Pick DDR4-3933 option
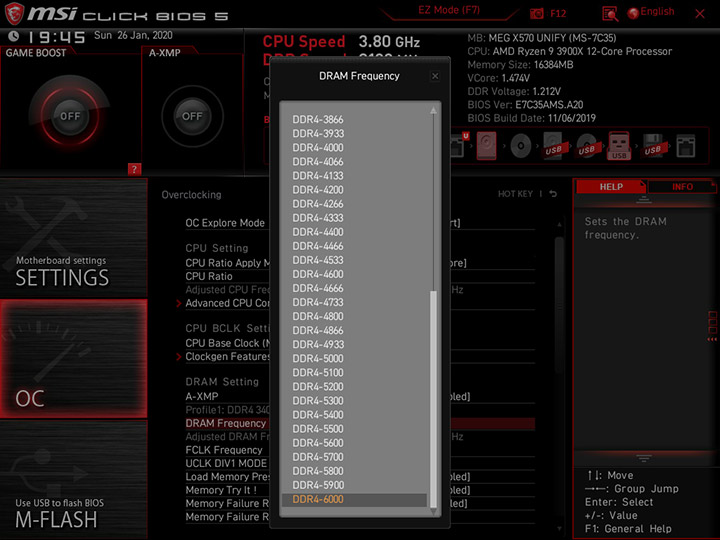 [318, 134]
